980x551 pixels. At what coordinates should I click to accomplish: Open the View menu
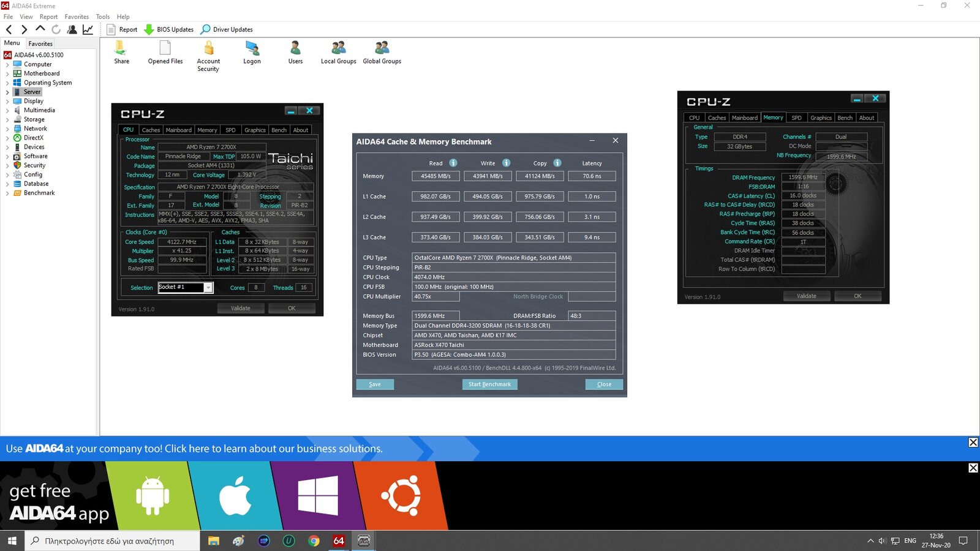(26, 17)
